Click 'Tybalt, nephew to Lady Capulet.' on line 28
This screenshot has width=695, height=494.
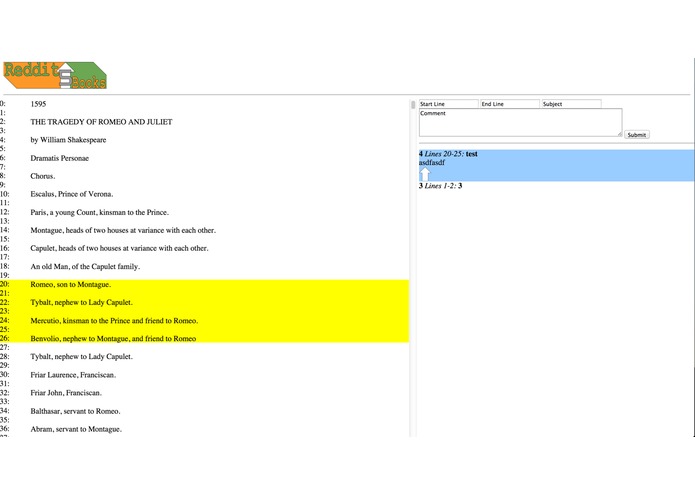point(82,356)
